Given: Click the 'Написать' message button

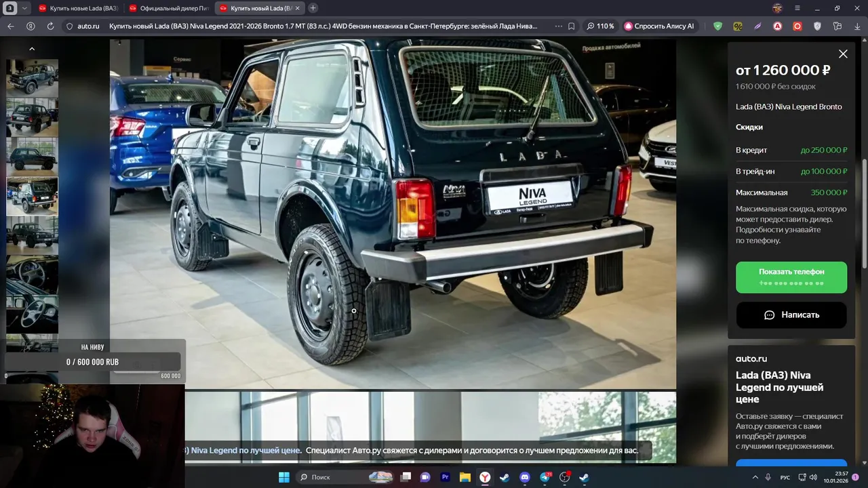Looking at the screenshot, I should (x=791, y=315).
